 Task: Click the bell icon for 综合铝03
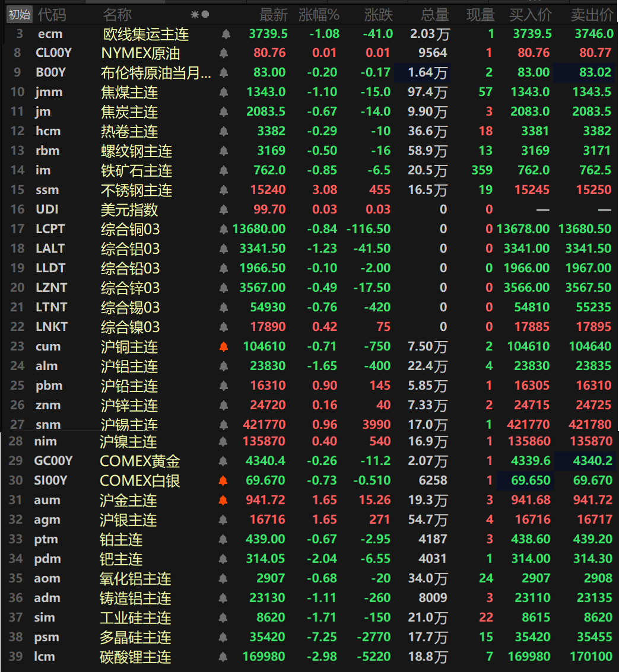[224, 249]
